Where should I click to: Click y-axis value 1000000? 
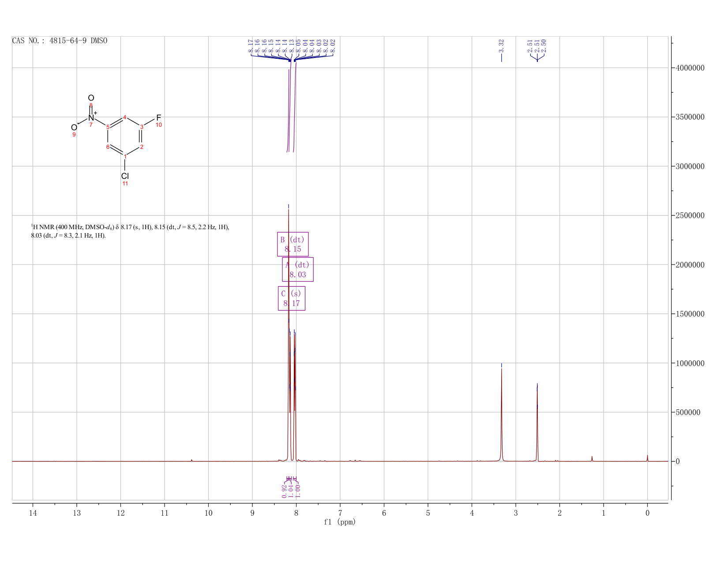pyautogui.click(x=690, y=363)
